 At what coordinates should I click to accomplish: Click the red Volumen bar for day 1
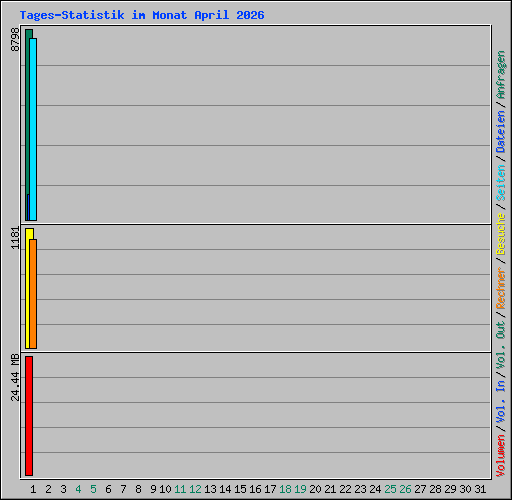(29, 416)
